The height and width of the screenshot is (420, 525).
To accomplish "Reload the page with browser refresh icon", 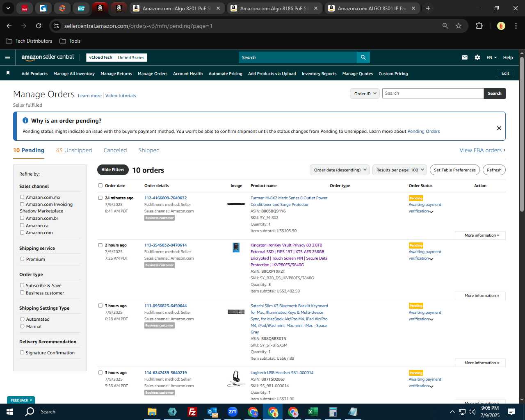I will tap(39, 26).
